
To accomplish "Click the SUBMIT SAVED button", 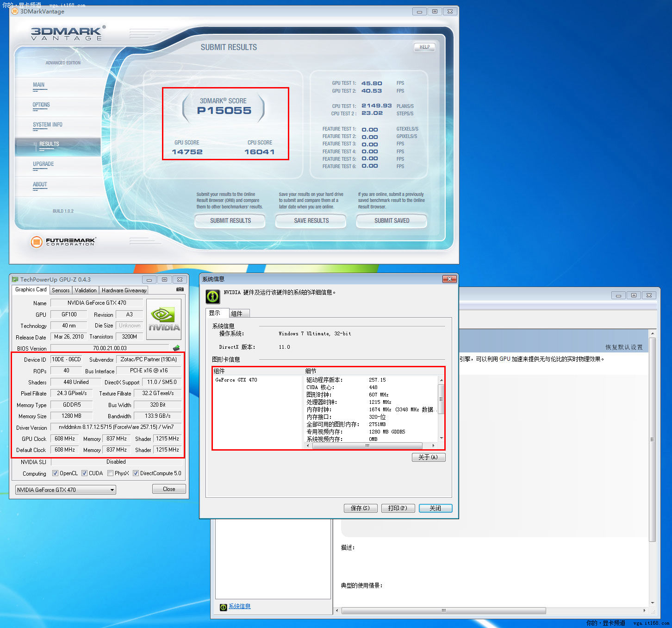I will [x=392, y=221].
